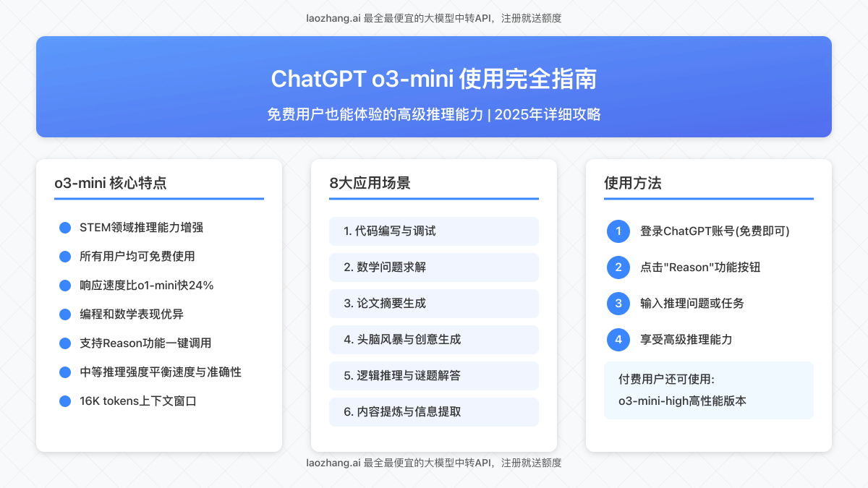868x488 pixels.
Task: Click the text '登录ChatGPT账号(免费即可)'
Action: [x=715, y=231]
